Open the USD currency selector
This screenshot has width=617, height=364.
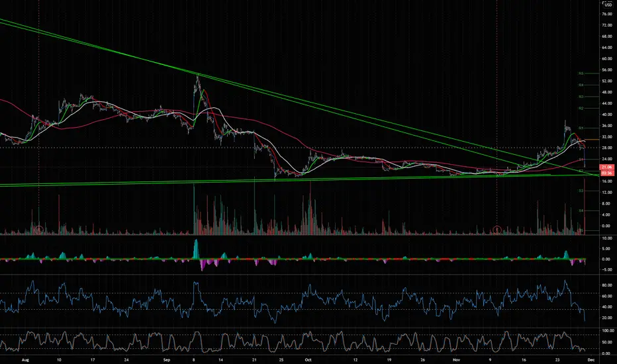click(x=608, y=5)
